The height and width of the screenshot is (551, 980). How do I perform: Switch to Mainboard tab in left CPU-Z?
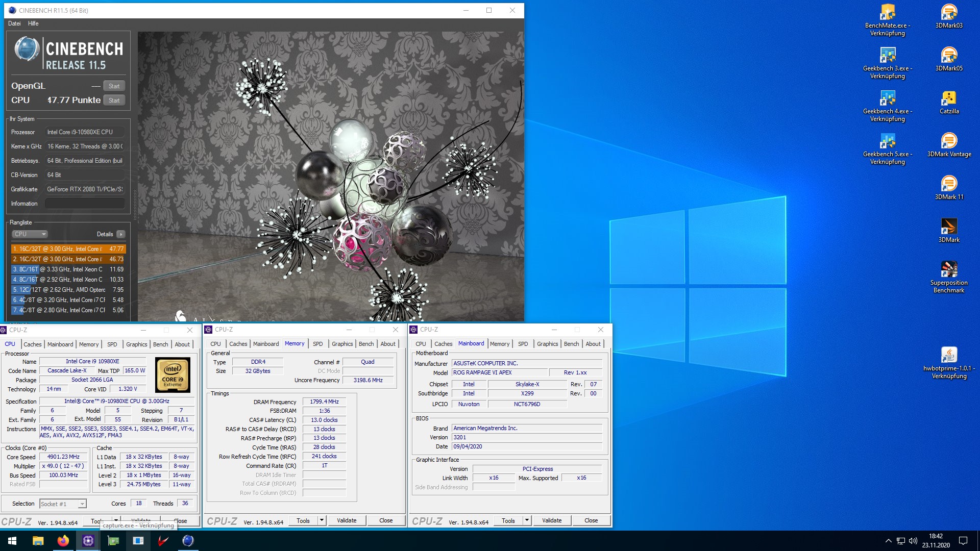click(60, 344)
